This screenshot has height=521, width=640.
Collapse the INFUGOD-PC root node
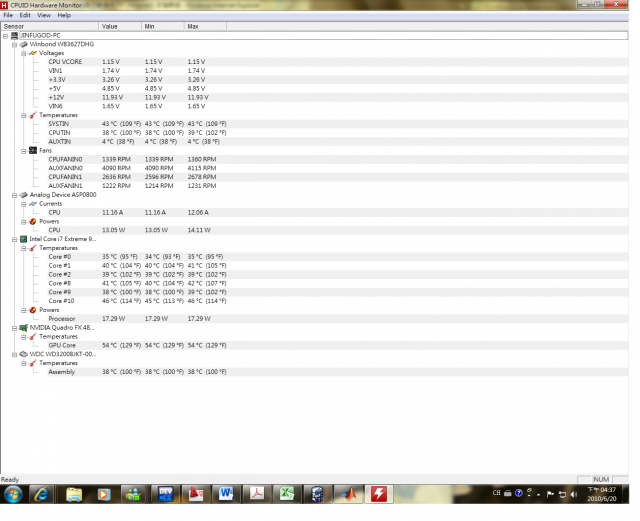[5, 36]
